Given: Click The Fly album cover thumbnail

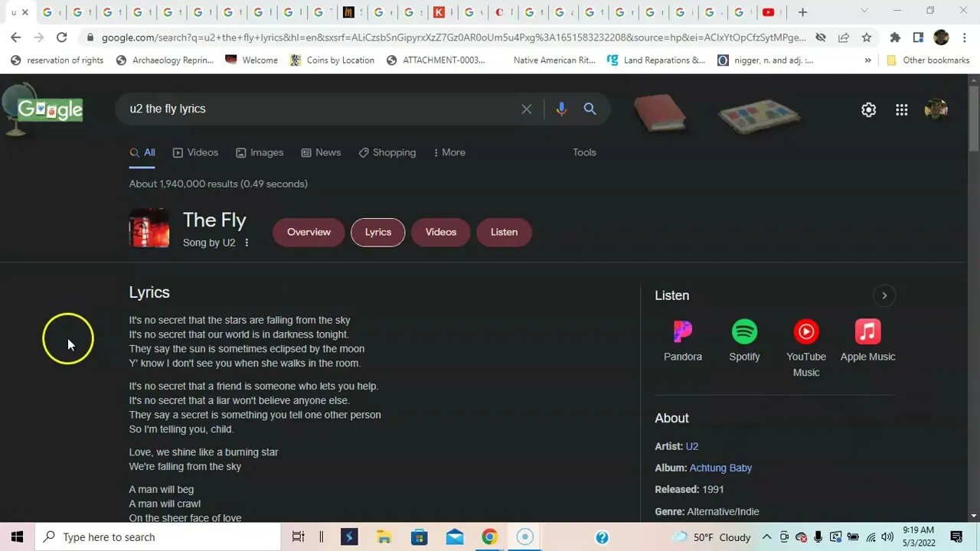Looking at the screenshot, I should 149,228.
